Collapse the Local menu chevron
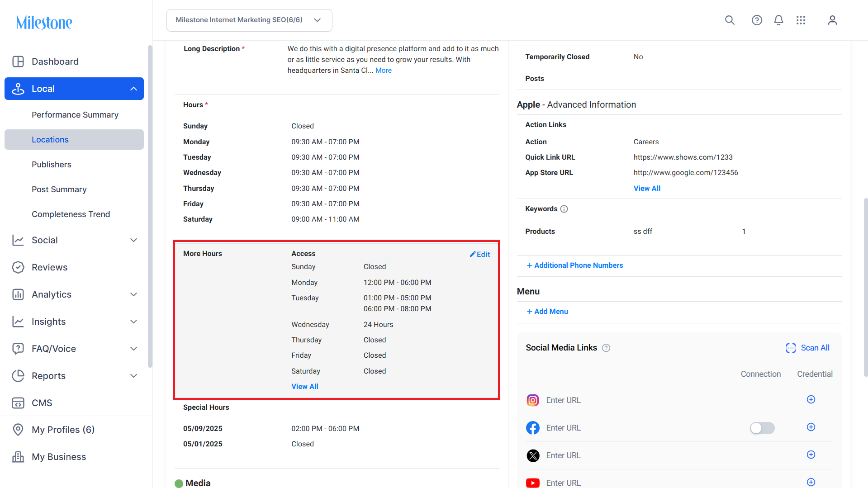This screenshot has width=868, height=488. [133, 89]
